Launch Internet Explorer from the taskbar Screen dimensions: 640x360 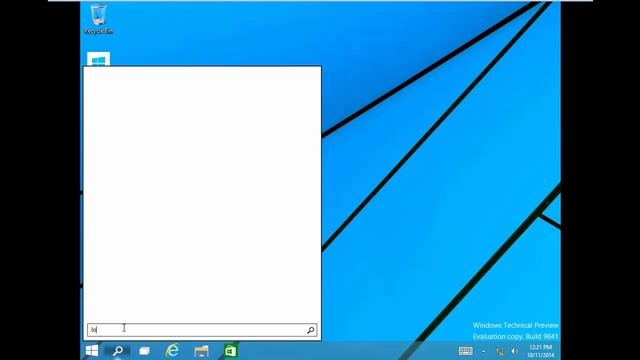coord(173,351)
